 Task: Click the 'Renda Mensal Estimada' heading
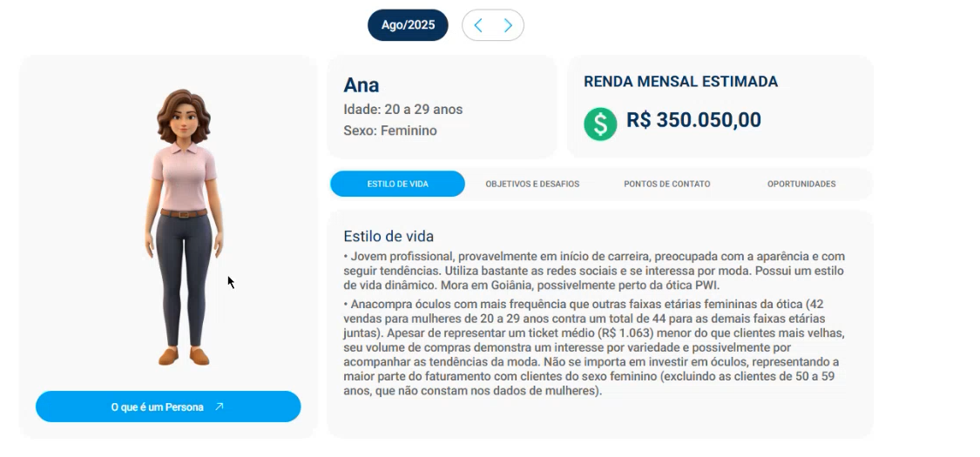[680, 82]
